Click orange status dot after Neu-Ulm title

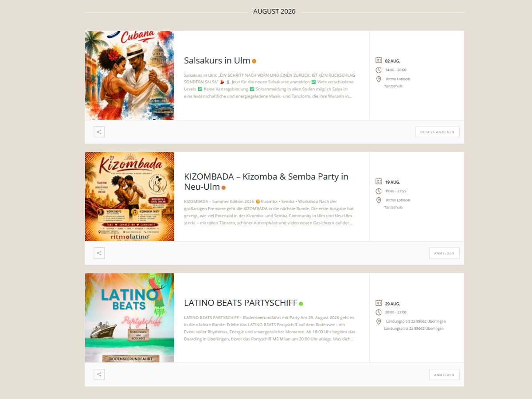pos(223,188)
